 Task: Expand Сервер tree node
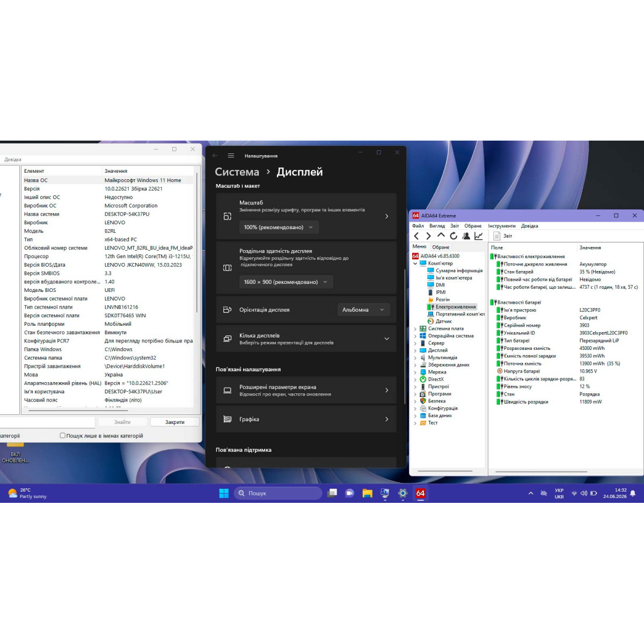click(415, 343)
